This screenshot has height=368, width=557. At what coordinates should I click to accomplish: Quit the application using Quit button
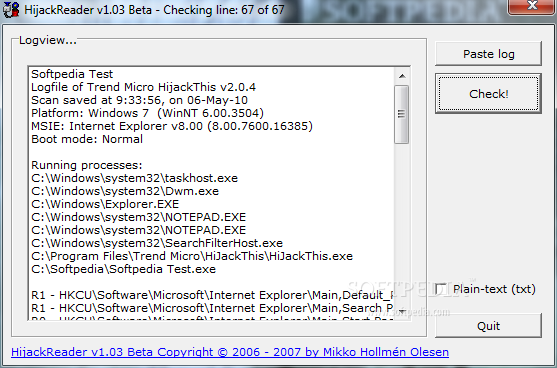tap(488, 325)
